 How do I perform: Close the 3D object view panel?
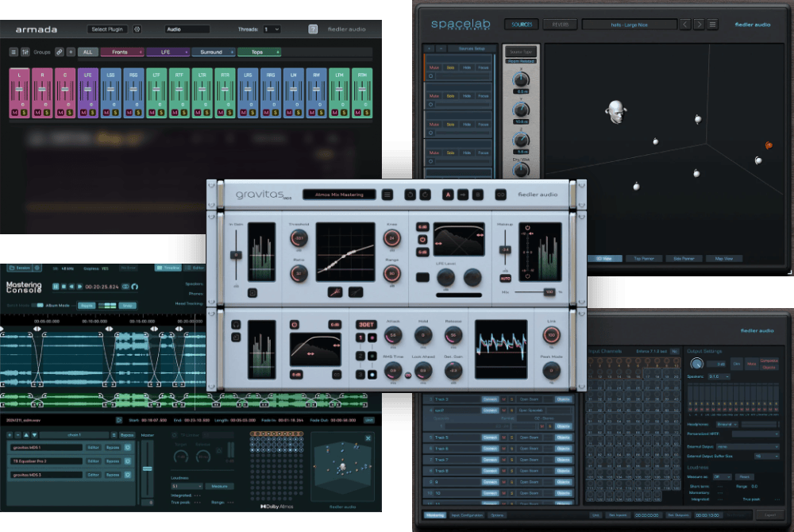[x=368, y=438]
